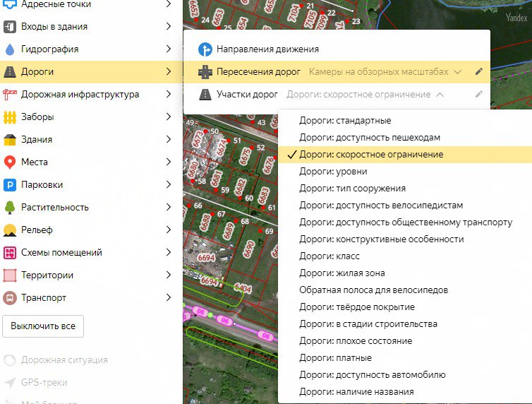Click the Roads category icon in sidebar
The height and width of the screenshot is (404, 532).
point(10,71)
